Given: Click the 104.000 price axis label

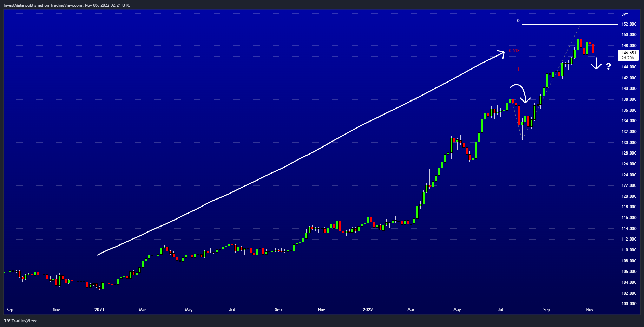Looking at the screenshot, I should (x=629, y=282).
